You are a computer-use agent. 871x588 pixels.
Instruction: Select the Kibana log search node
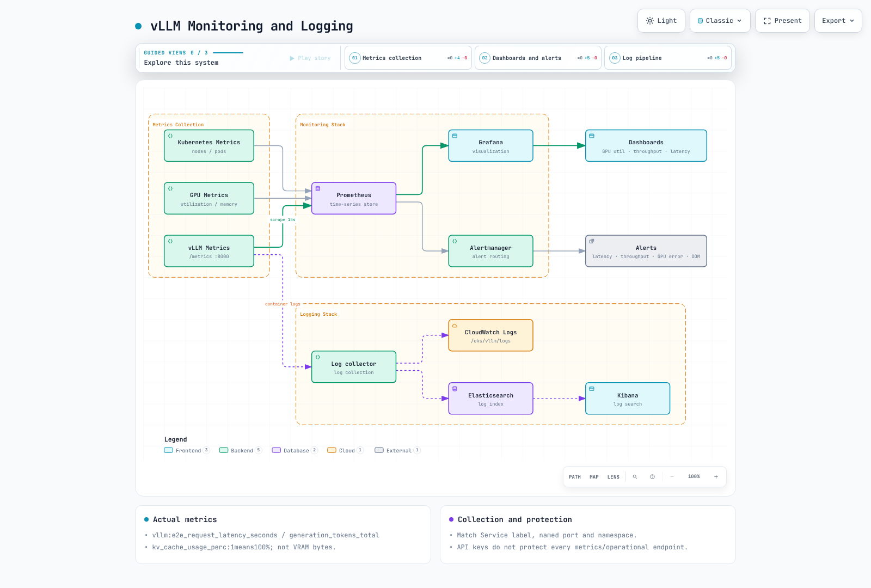point(628,399)
